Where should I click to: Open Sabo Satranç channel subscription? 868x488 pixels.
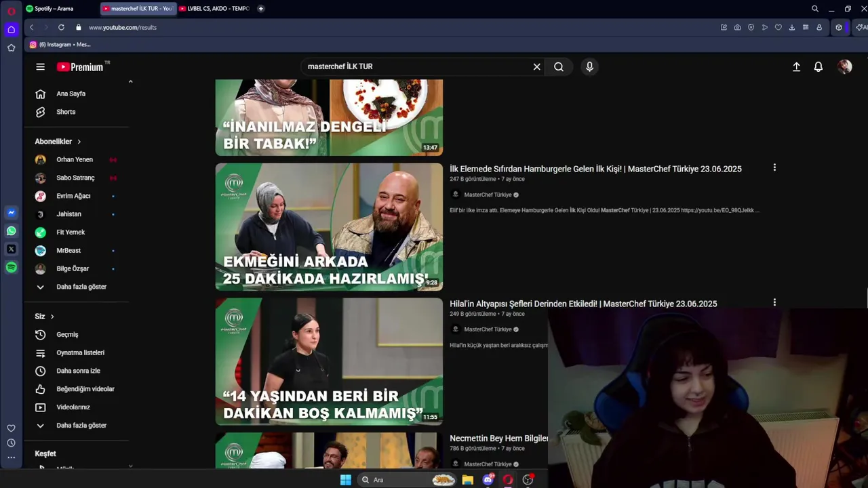[76, 178]
